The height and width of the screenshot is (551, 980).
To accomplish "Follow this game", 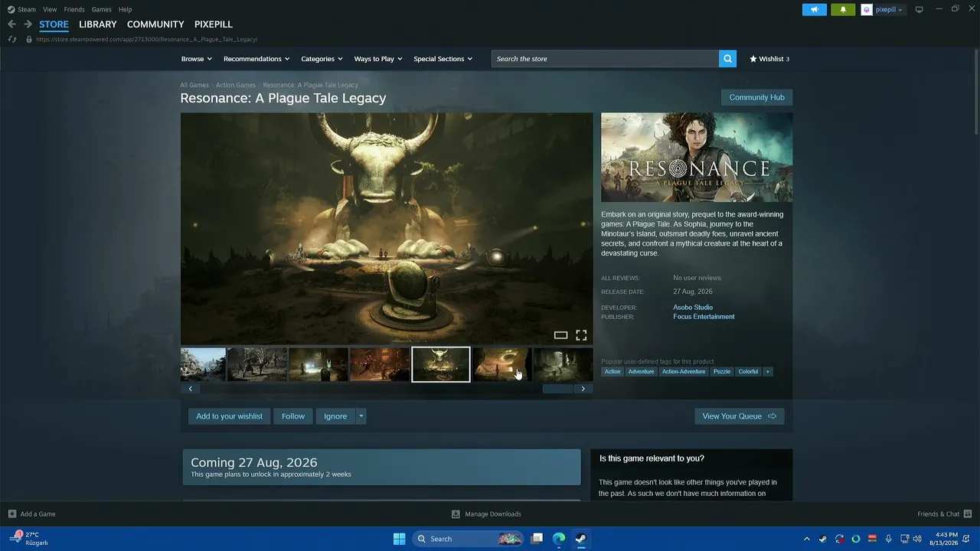I will [x=293, y=416].
